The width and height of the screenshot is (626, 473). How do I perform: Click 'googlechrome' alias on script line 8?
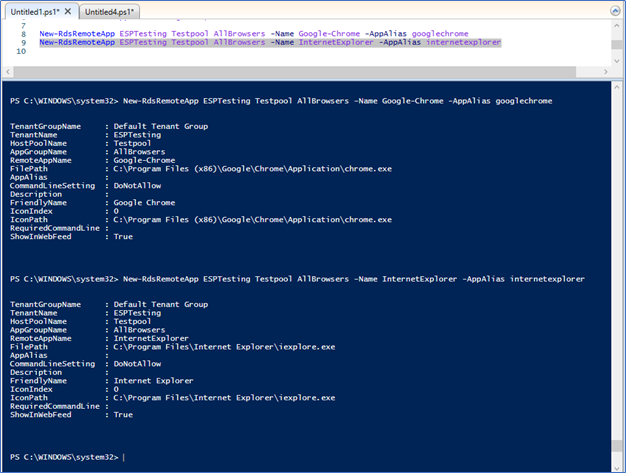pyautogui.click(x=440, y=34)
